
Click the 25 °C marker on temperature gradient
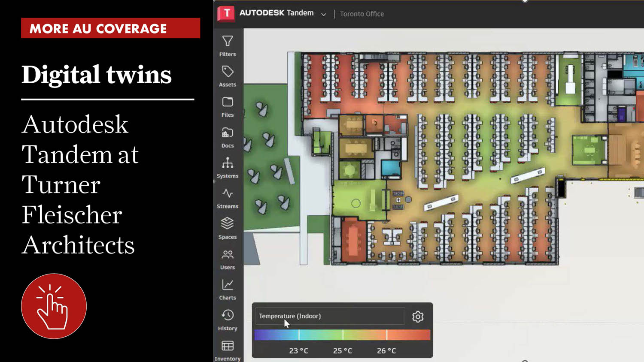click(343, 335)
